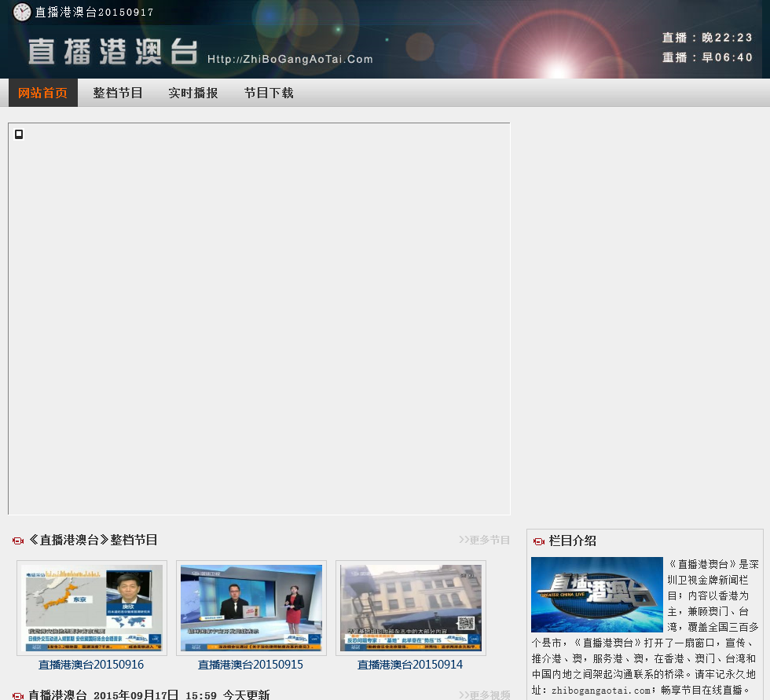Click the clock icon in the header
Screen dimensions: 770x700
[22, 12]
